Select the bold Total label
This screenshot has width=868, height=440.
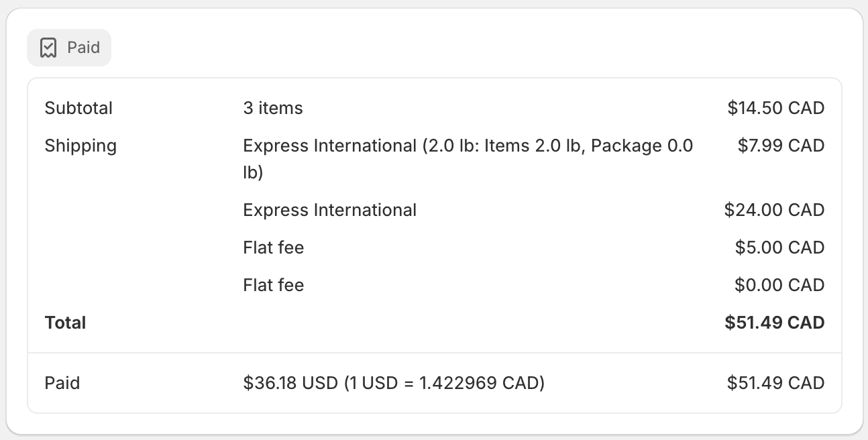point(65,323)
